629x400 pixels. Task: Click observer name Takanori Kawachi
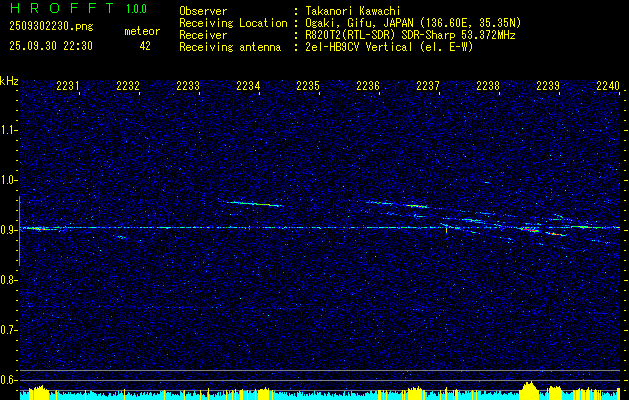click(x=353, y=11)
